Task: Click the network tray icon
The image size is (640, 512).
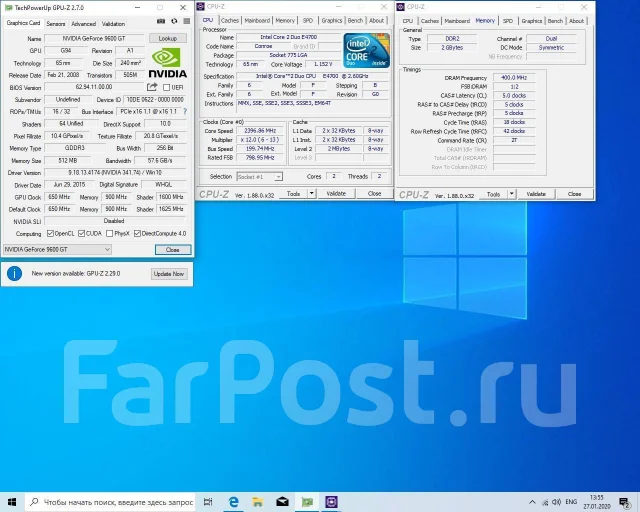Action: 545,502
